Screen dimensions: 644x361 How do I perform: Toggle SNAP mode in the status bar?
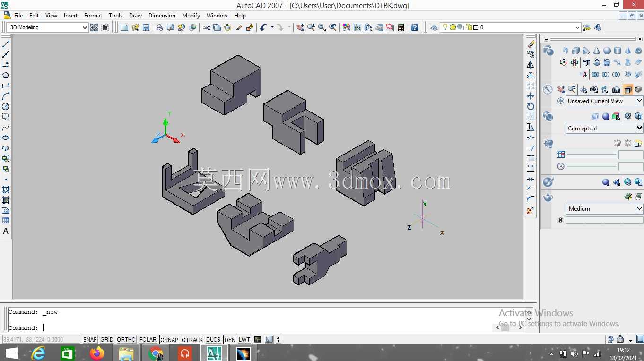coord(90,339)
